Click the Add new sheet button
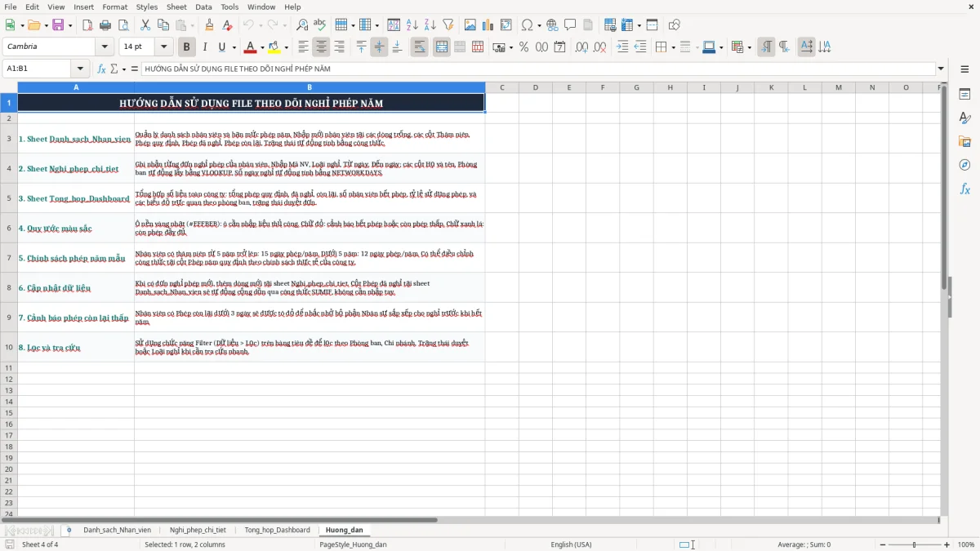Image resolution: width=980 pixels, height=551 pixels. click(69, 530)
